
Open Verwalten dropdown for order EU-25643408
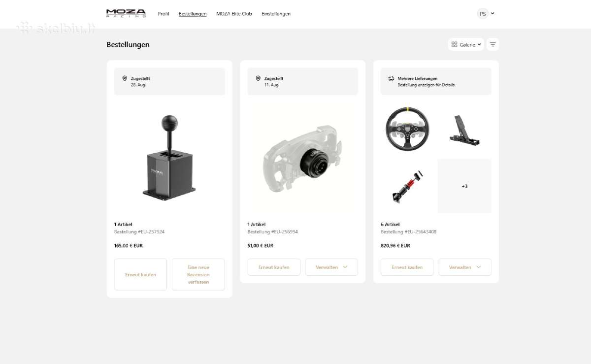pos(465,267)
